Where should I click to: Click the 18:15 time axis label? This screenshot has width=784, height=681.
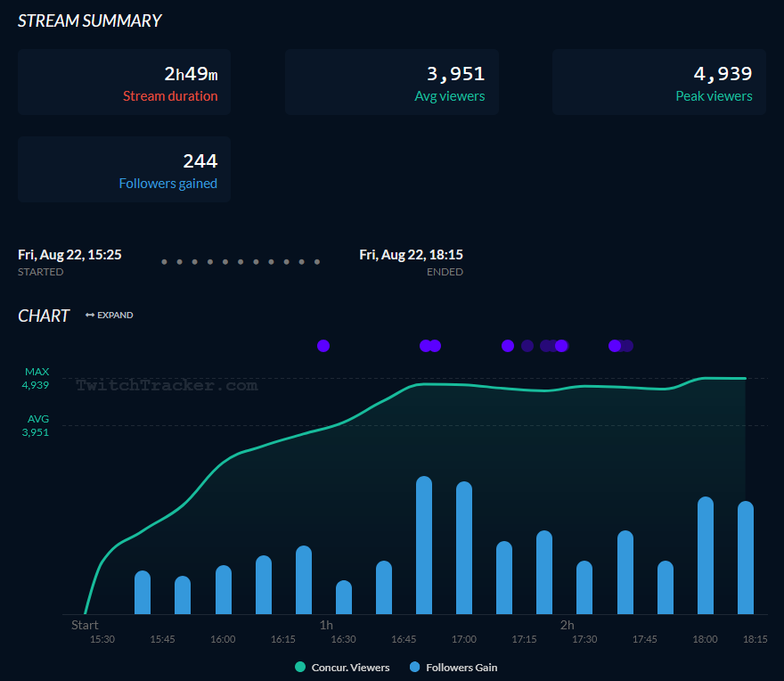click(x=755, y=639)
